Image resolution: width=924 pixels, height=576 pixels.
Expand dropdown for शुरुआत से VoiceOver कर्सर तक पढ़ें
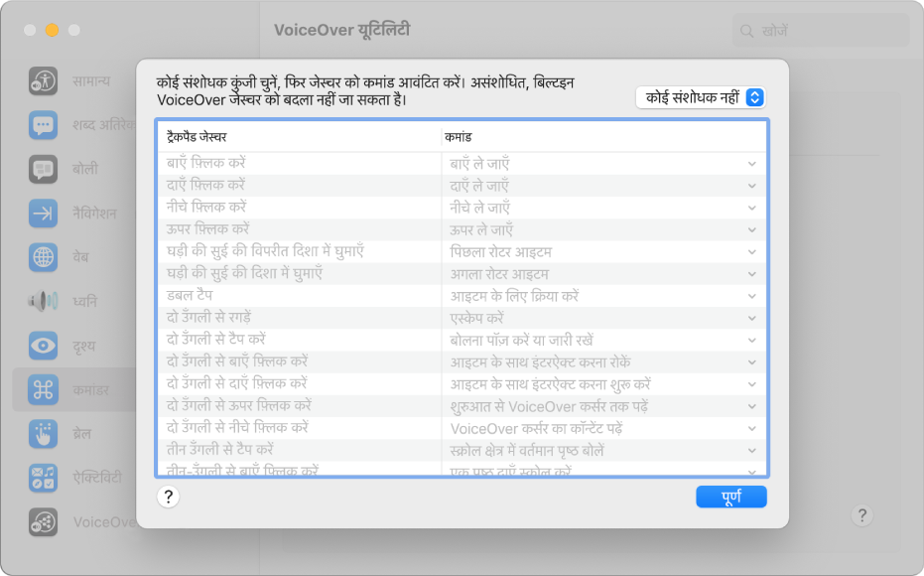752,407
